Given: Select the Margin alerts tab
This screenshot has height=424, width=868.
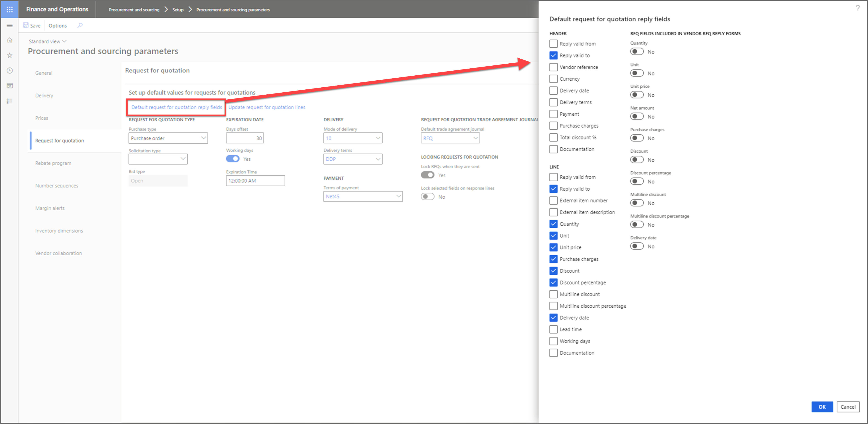Looking at the screenshot, I should pos(50,208).
